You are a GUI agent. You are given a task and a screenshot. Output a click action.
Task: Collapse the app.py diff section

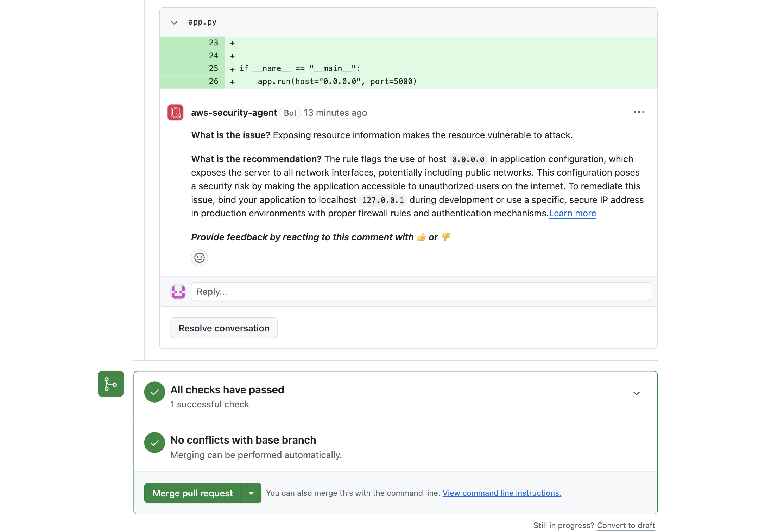(174, 22)
